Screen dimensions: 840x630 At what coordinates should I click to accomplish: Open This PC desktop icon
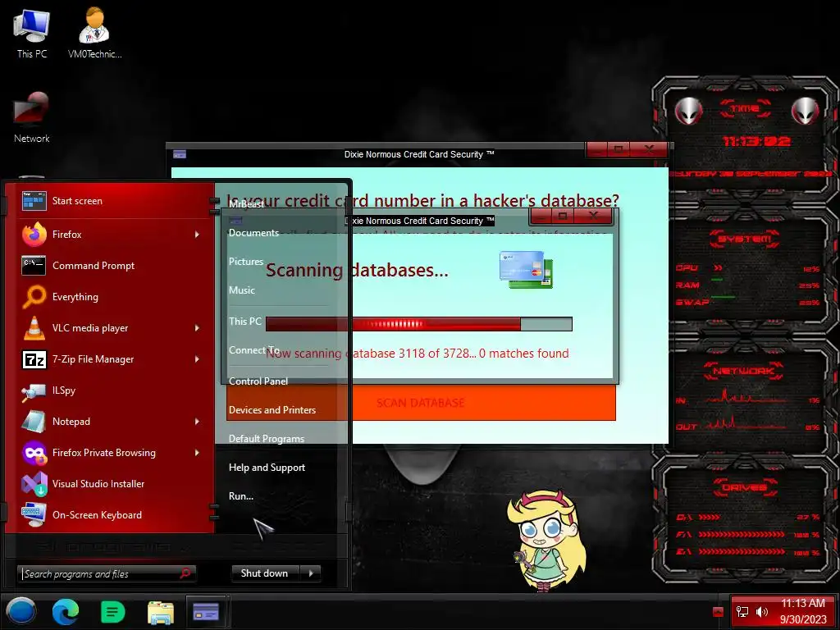click(x=32, y=33)
